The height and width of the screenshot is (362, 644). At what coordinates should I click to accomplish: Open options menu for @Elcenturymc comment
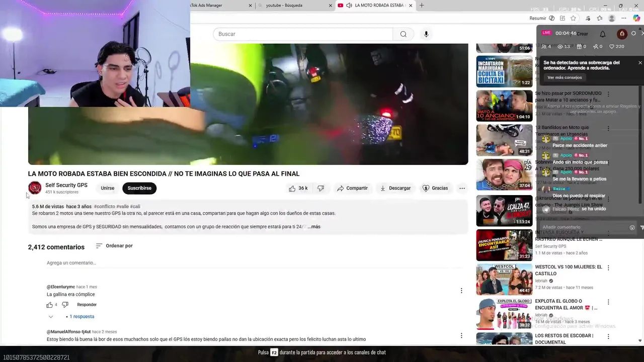pyautogui.click(x=461, y=291)
